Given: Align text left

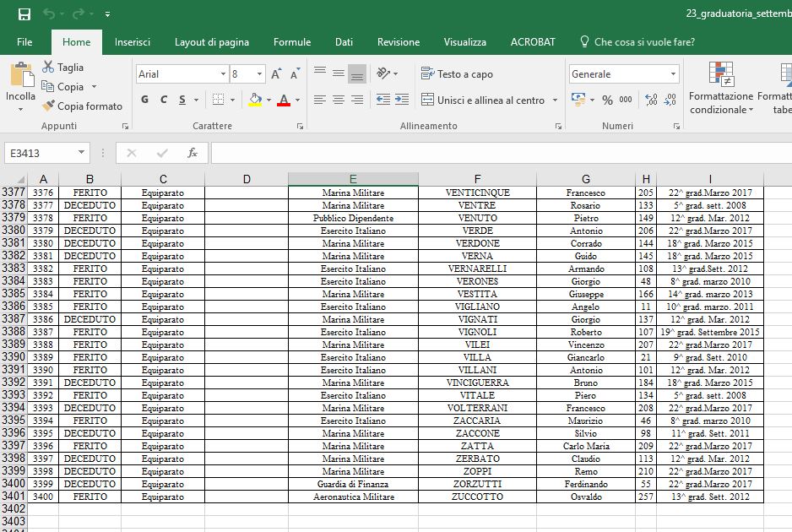Looking at the screenshot, I should tap(320, 100).
